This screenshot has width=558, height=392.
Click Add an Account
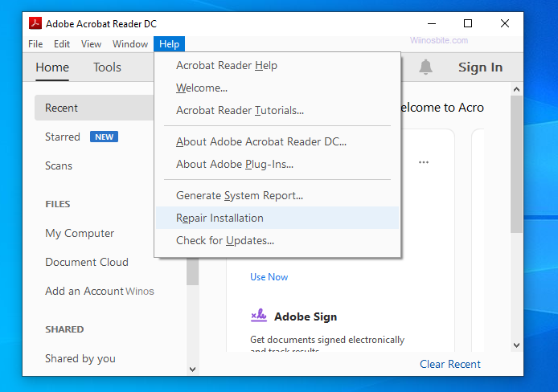tap(84, 291)
